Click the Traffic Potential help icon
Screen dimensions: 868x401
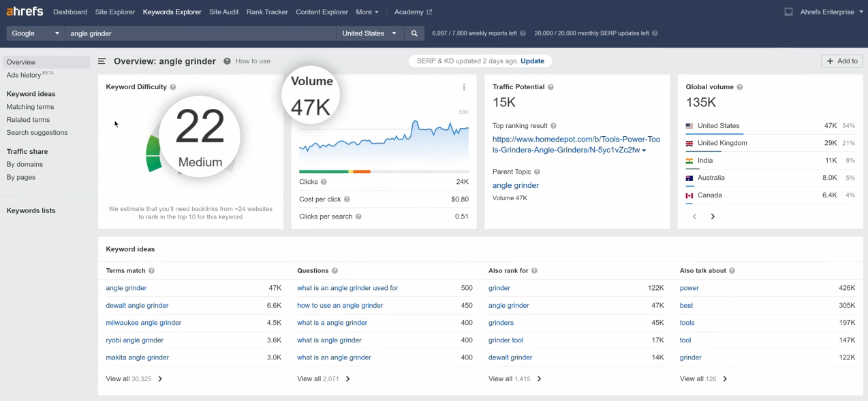[x=551, y=87]
